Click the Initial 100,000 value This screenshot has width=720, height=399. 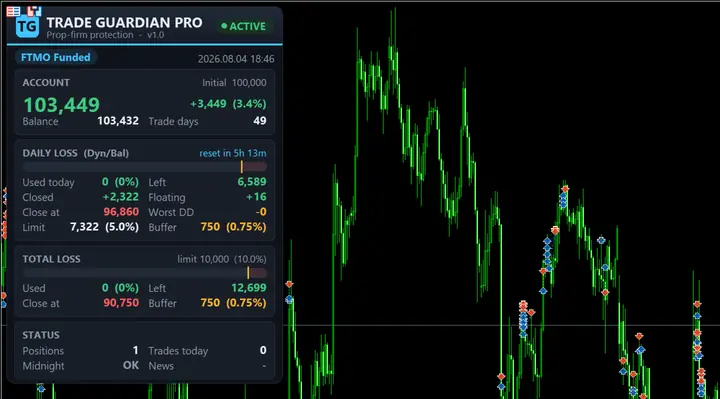click(234, 83)
